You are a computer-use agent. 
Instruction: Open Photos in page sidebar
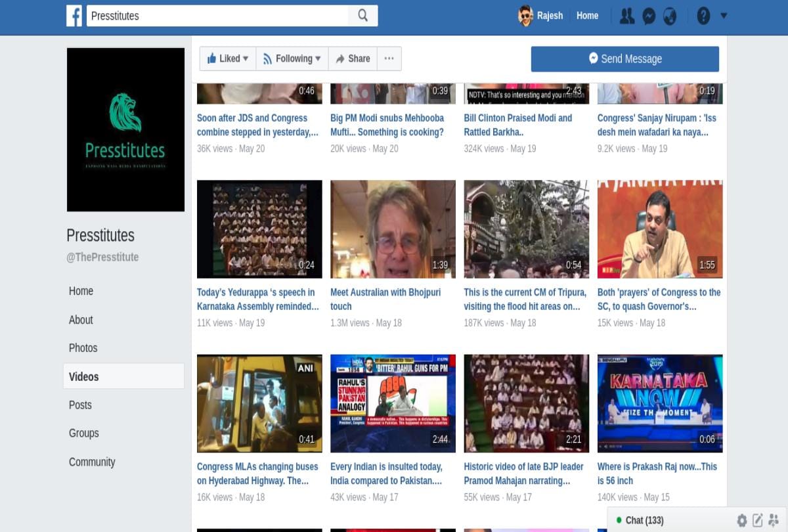coord(83,348)
